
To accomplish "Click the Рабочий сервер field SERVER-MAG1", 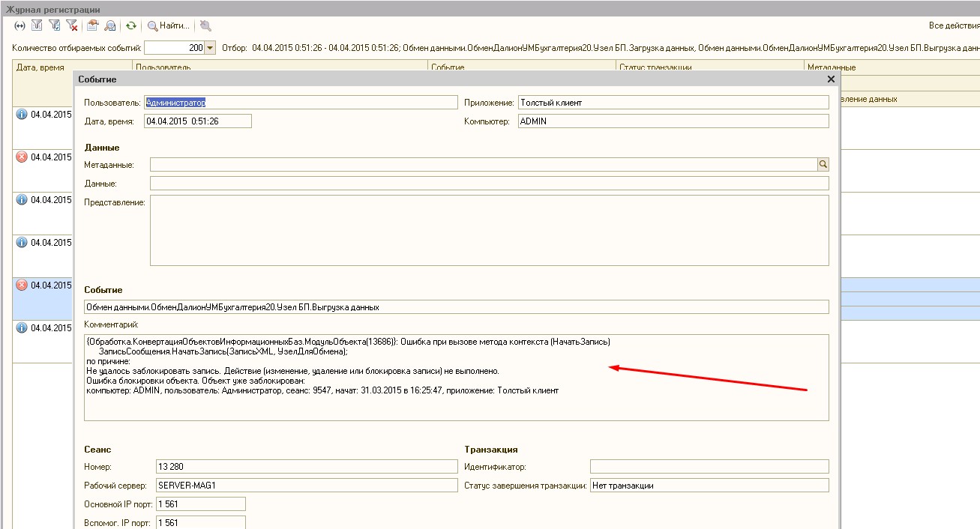I will [306, 486].
